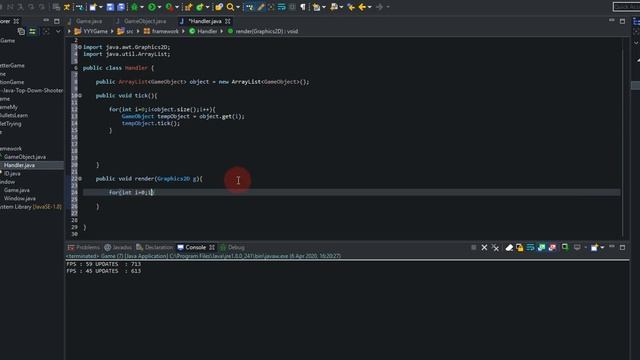Screen dimensions: 640x360
Task: Open the New wizard icon in toolbar
Action: 93,7
